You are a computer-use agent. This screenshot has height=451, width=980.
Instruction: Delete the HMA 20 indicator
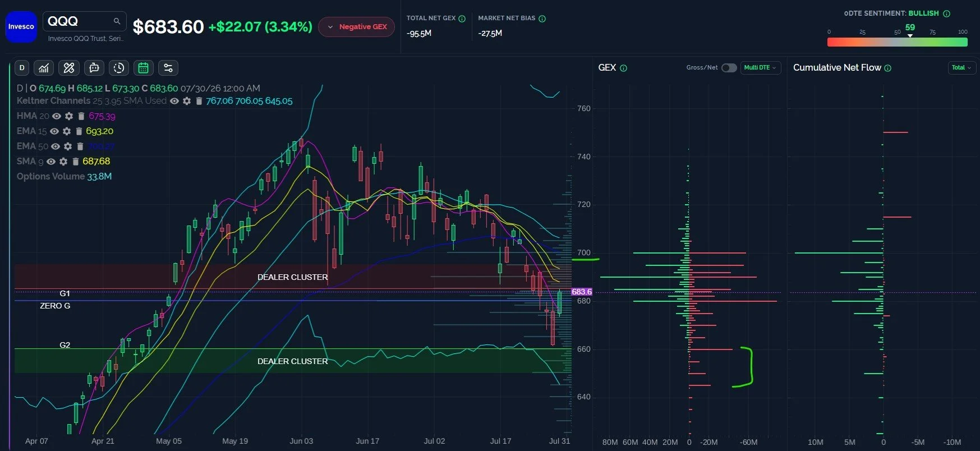pos(81,116)
